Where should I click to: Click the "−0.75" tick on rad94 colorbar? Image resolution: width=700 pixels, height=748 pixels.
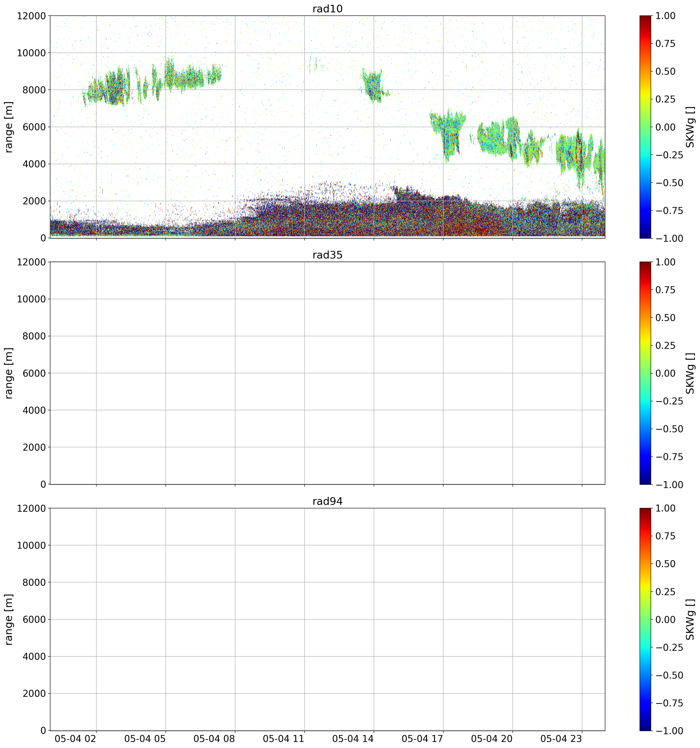[669, 703]
